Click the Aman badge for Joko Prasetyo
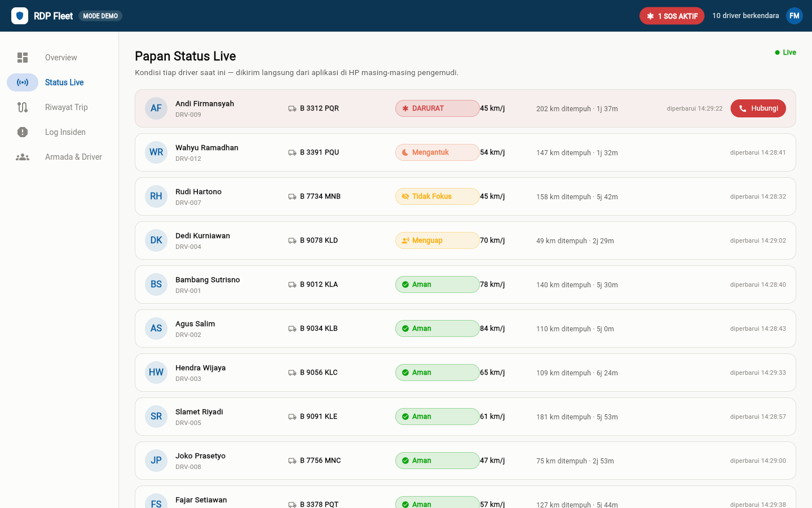This screenshot has height=508, width=812. click(438, 461)
